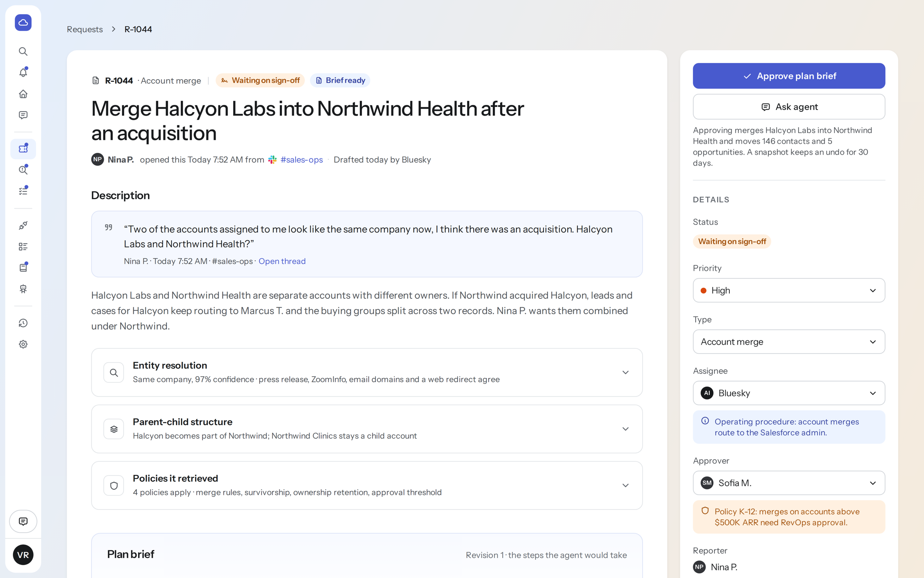Click the Waiting on sign-off status chip in Details
The width and height of the screenshot is (924, 578).
(x=732, y=241)
